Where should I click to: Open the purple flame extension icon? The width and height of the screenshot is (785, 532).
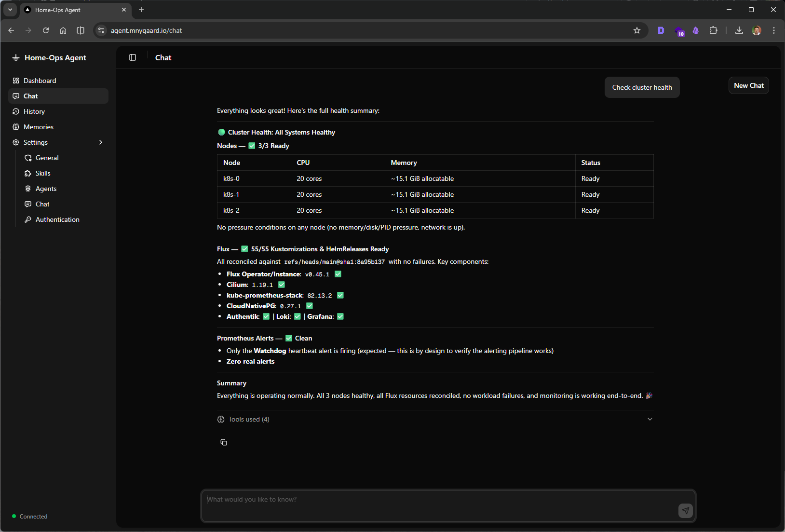point(696,30)
